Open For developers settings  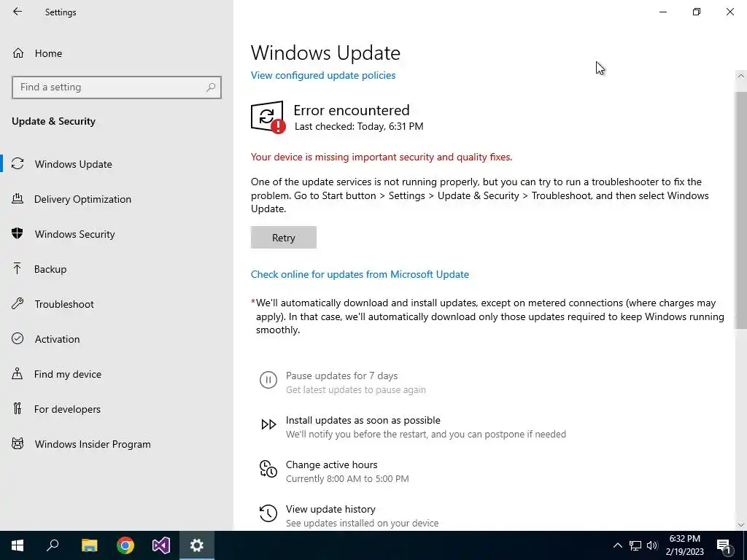(117, 409)
